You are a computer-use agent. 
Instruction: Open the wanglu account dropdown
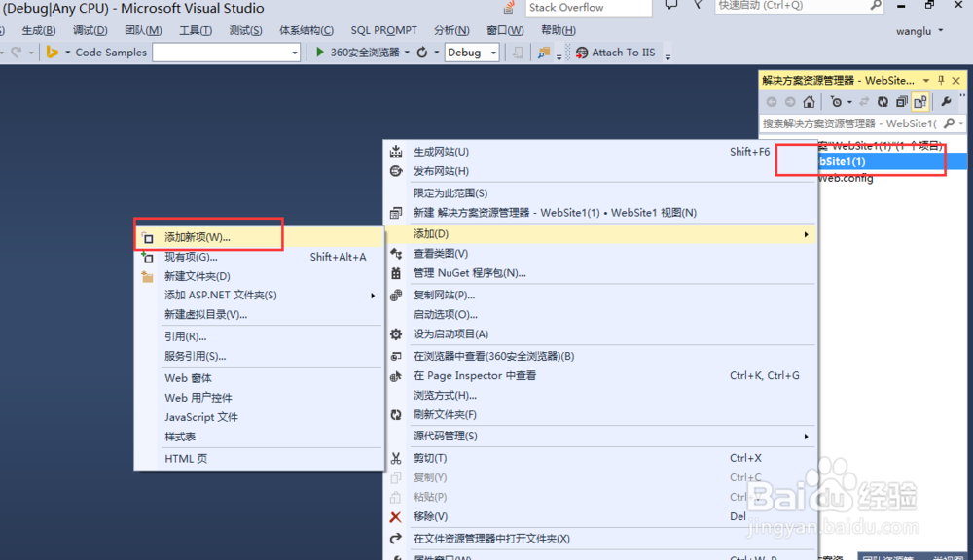click(x=919, y=31)
